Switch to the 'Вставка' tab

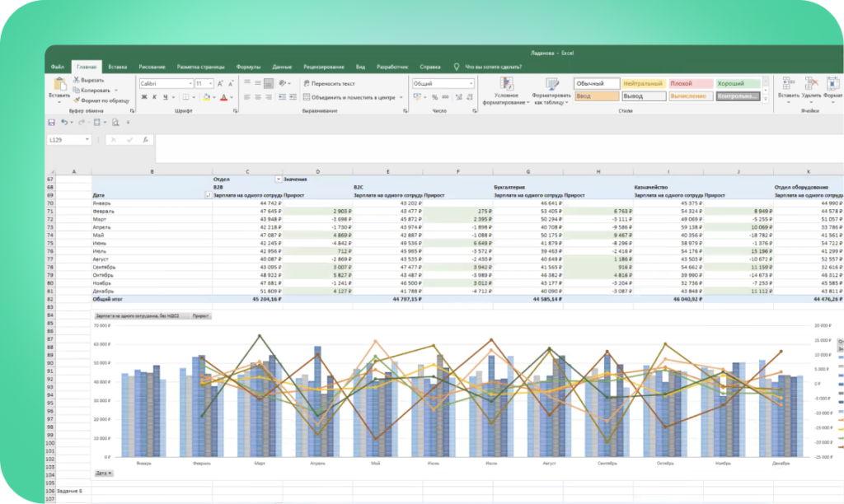pyautogui.click(x=117, y=67)
